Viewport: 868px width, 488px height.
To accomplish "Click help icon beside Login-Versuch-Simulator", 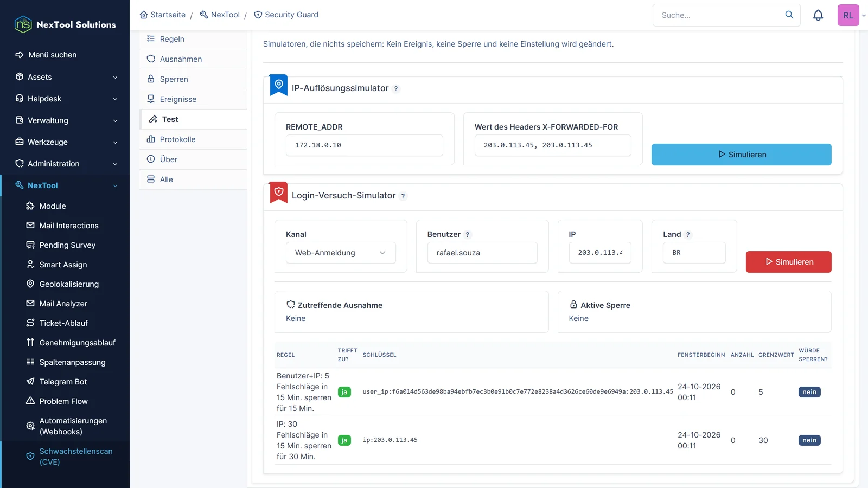I will click(x=403, y=196).
